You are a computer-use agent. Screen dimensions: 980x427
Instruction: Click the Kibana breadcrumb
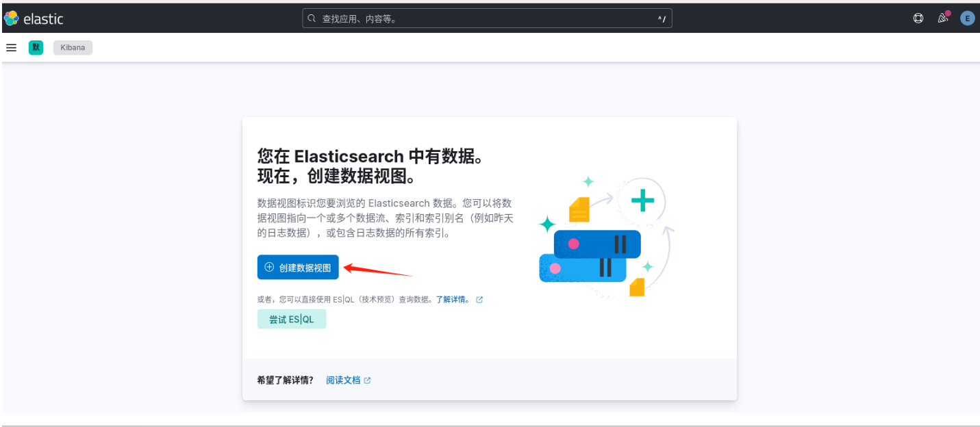pos(73,47)
